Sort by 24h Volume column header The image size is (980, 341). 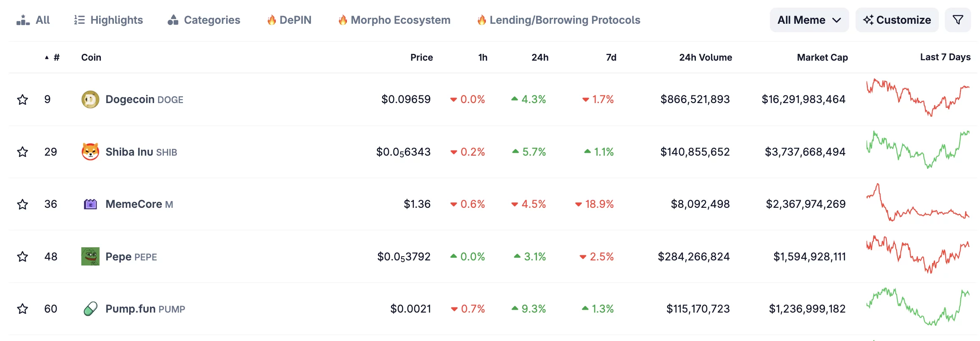coord(706,58)
